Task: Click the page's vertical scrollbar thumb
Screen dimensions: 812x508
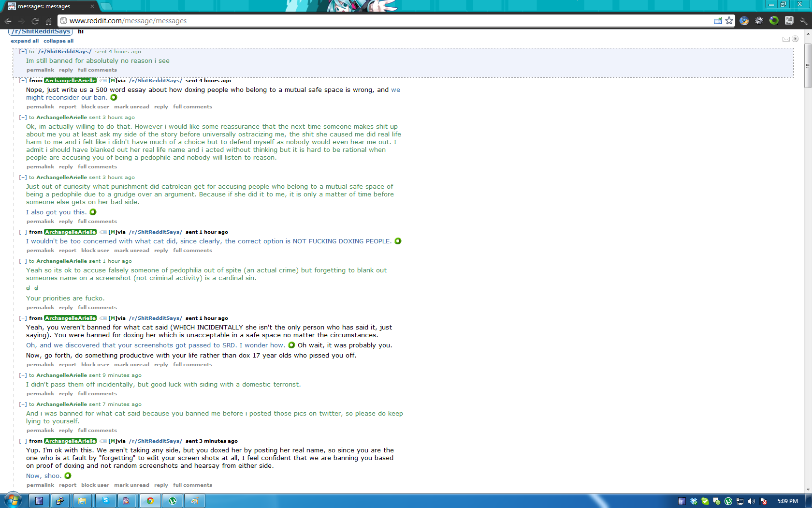Action: coord(808,65)
